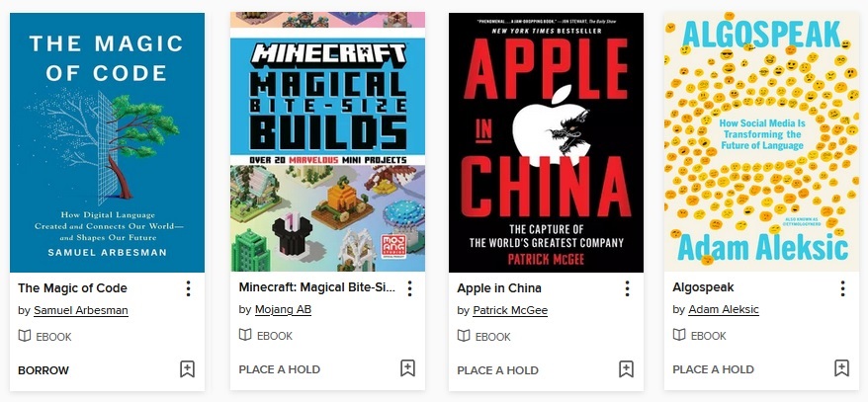Open options menu for The Magic of Code
Image resolution: width=868 pixels, height=402 pixels.
click(x=188, y=288)
